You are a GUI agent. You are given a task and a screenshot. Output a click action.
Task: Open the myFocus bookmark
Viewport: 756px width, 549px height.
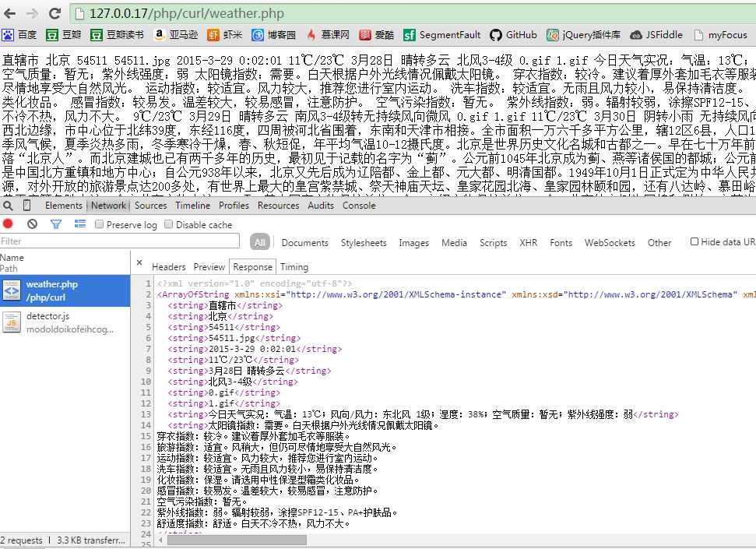click(720, 35)
